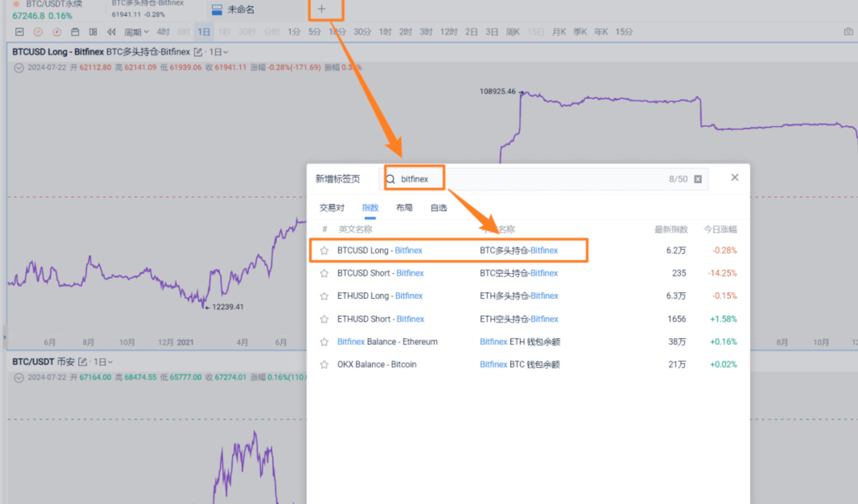Star the Bitfinex Balance - Ethereum row

pos(324,342)
